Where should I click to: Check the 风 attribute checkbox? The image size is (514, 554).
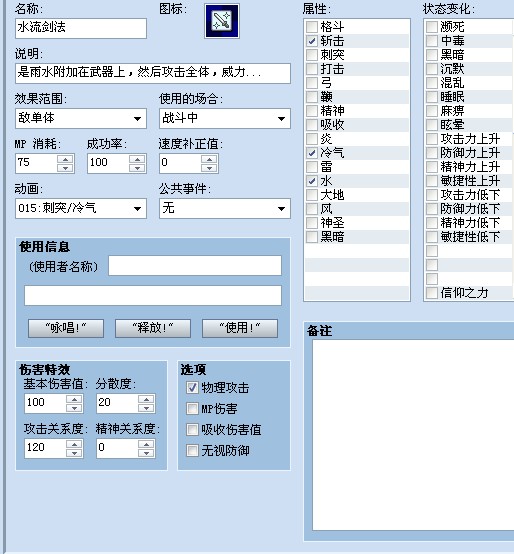point(312,209)
